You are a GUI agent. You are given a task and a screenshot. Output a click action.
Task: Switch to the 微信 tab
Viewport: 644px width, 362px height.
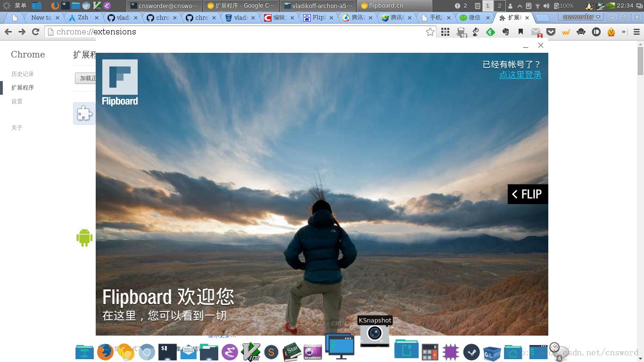[474, 17]
